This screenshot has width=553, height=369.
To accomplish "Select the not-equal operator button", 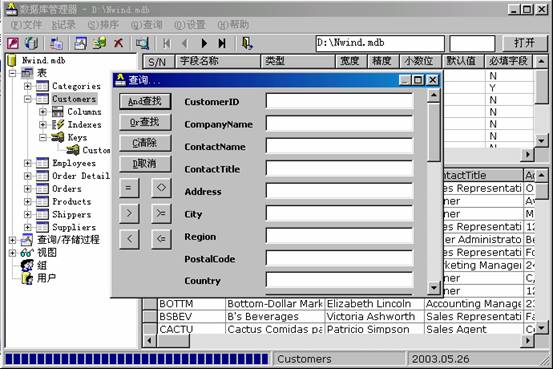I will pos(161,188).
